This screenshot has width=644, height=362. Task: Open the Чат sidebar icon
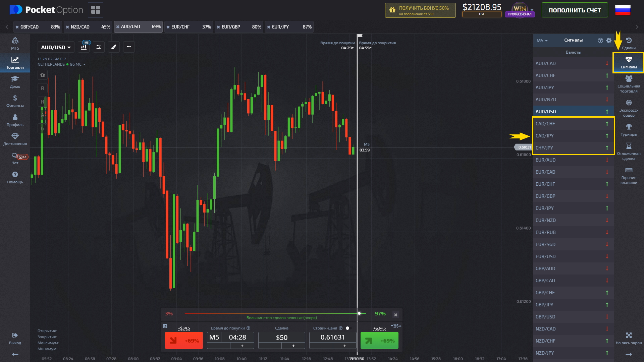pos(14,157)
